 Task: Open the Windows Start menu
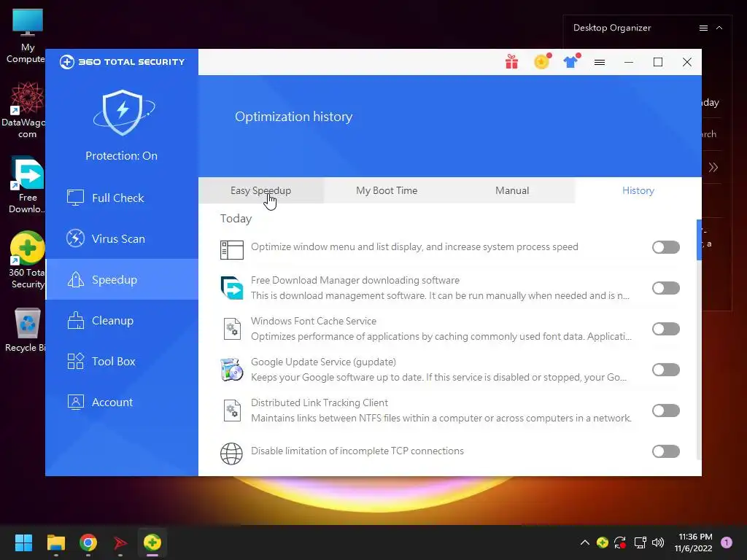click(x=23, y=542)
